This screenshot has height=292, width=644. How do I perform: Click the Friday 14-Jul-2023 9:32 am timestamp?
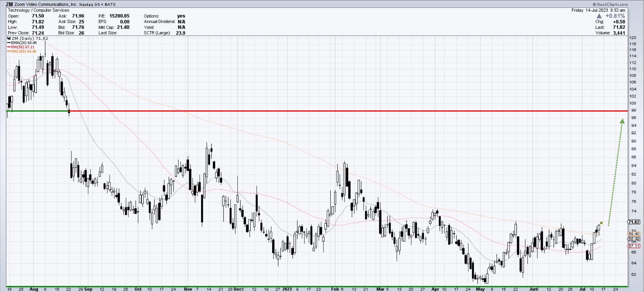pyautogui.click(x=598, y=10)
